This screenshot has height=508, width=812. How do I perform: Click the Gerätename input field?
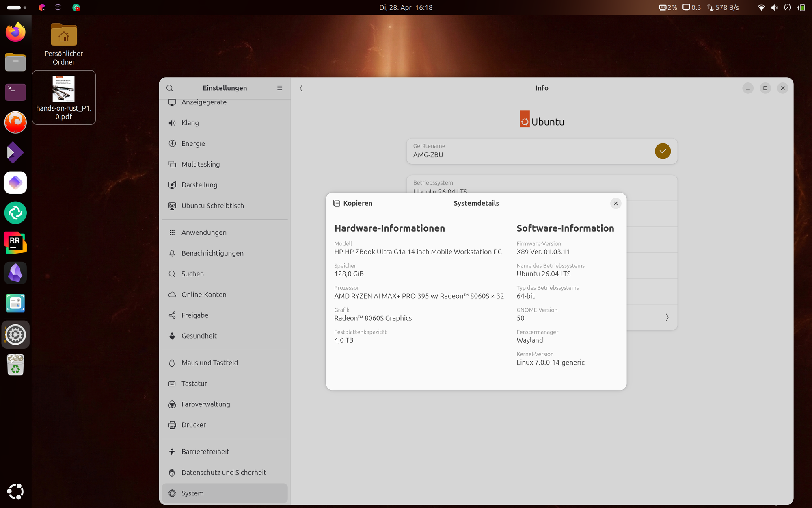tap(528, 155)
